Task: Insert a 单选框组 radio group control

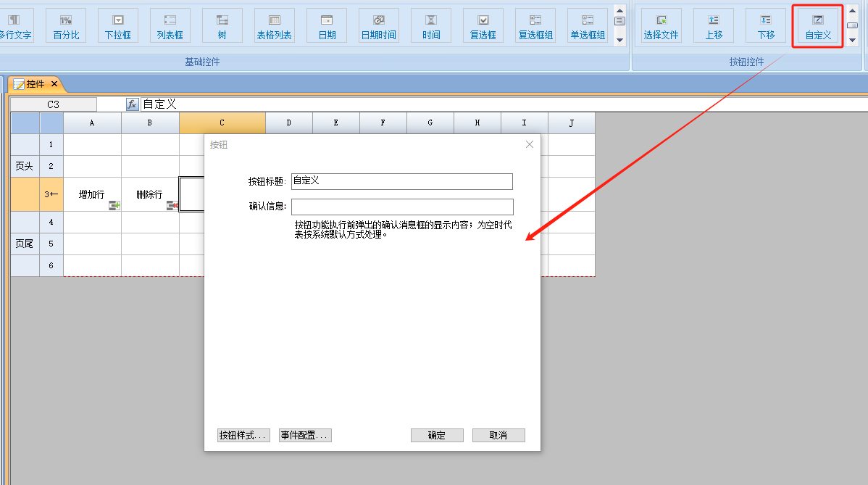Action: pyautogui.click(x=588, y=26)
